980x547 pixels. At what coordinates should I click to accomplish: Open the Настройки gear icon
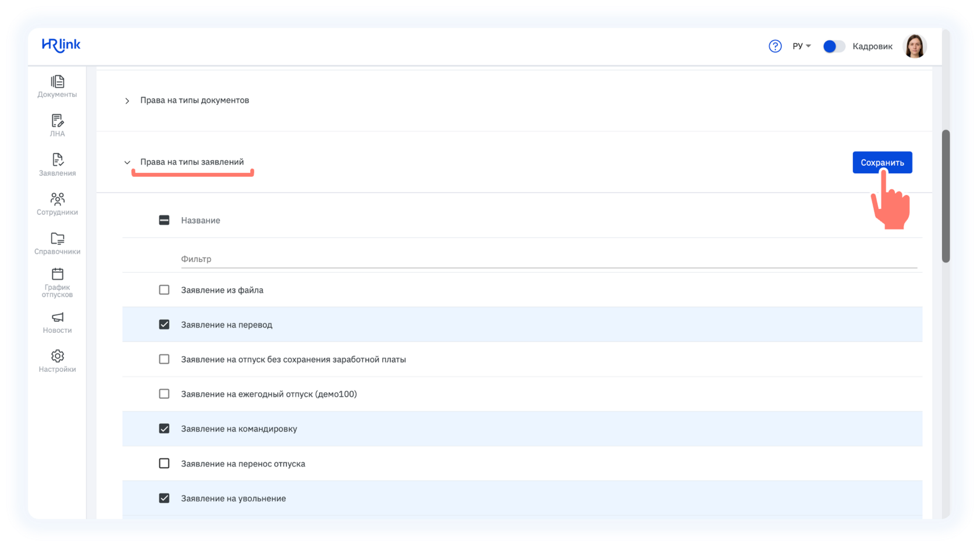click(x=57, y=356)
